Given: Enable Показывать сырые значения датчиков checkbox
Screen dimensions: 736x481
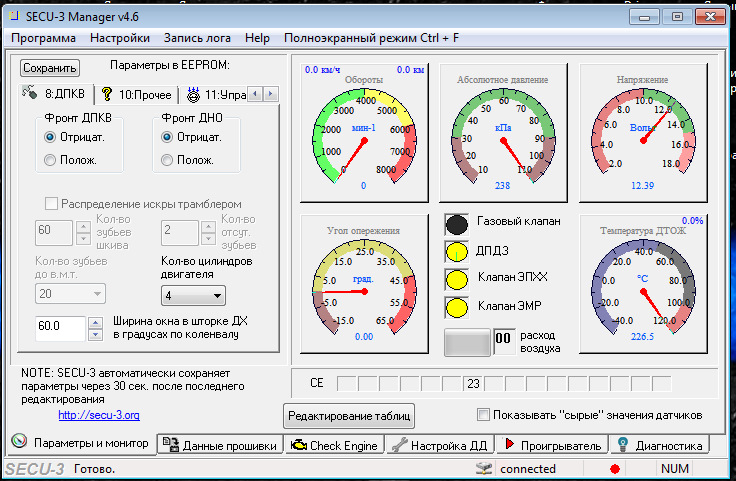Looking at the screenshot, I should click(483, 414).
